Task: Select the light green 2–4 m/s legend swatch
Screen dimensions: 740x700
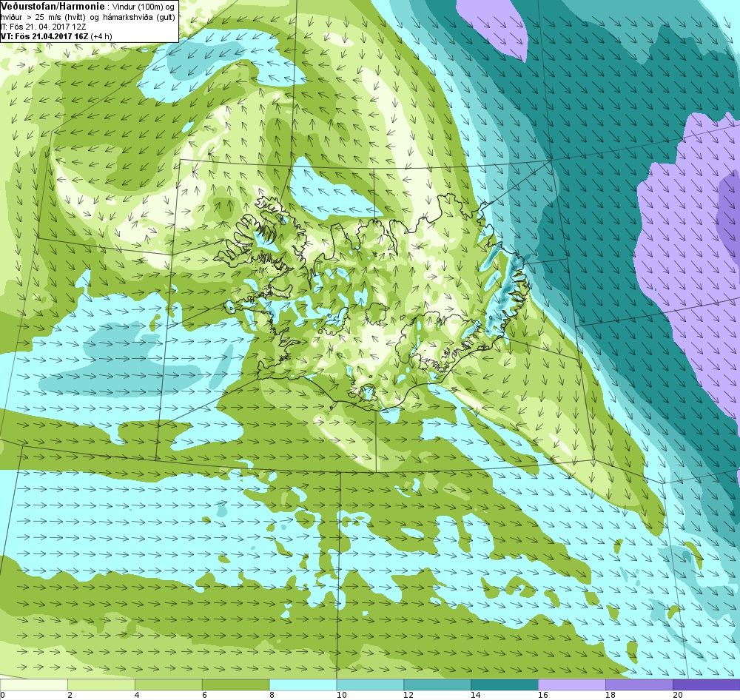Action: tap(101, 684)
